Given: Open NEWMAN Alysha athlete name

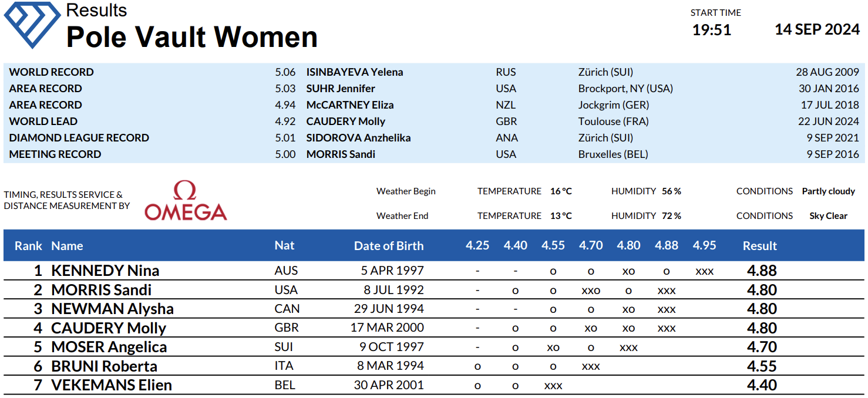Looking at the screenshot, I should pos(112,309).
